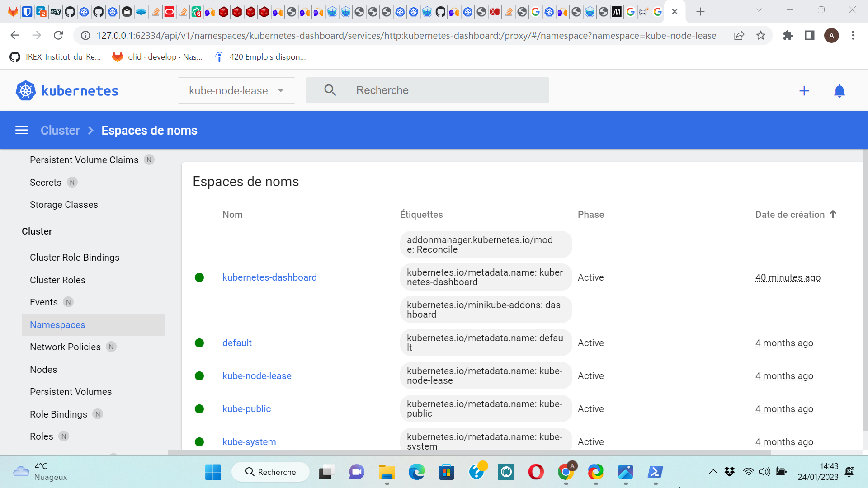
Task: Select Persistent Volume Claims in sidebar
Action: click(x=84, y=160)
